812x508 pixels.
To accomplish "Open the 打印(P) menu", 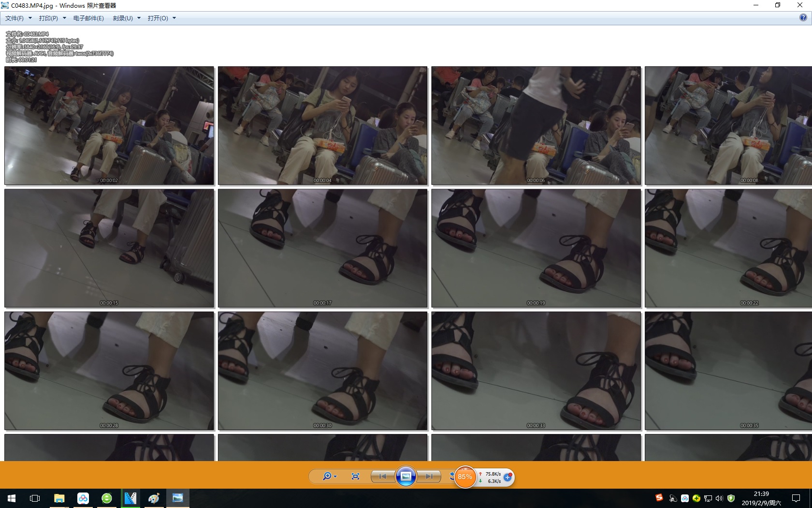I will point(48,18).
